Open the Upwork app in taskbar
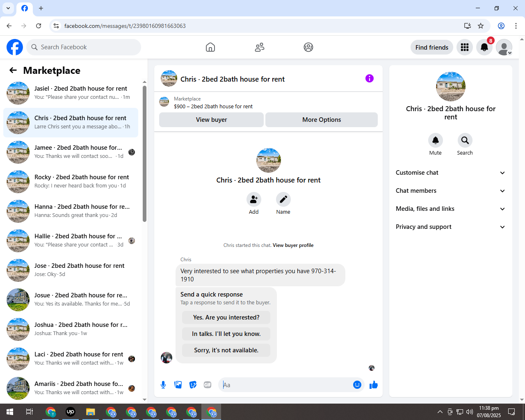This screenshot has height=420, width=525. pos(71,412)
